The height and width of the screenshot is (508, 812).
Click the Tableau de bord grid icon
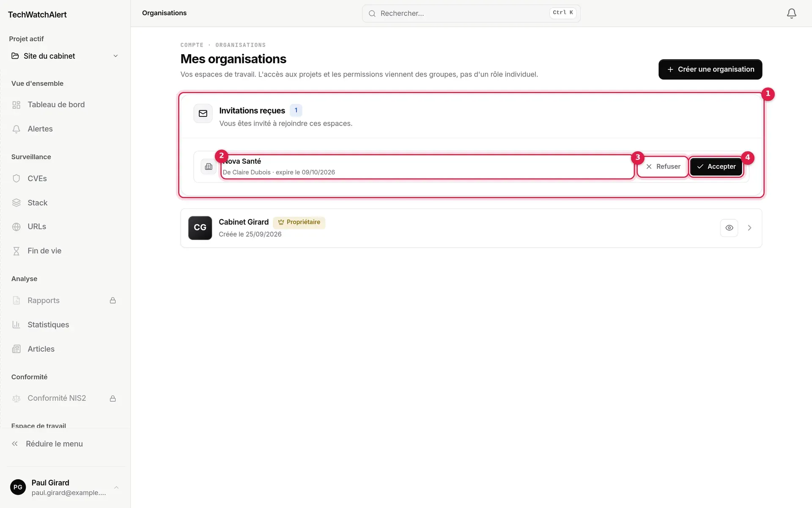(x=16, y=105)
